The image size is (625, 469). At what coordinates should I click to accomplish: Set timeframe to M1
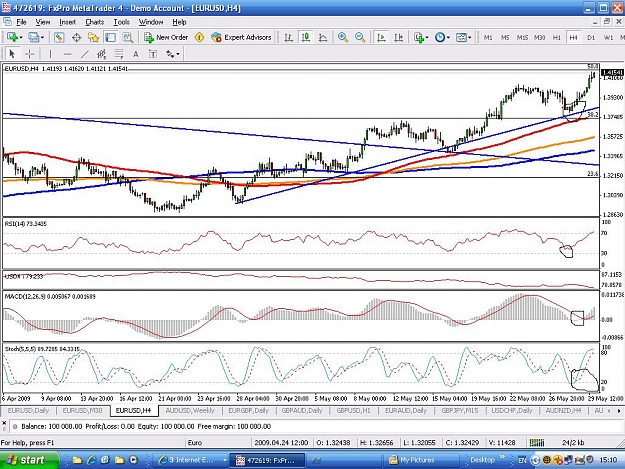[488, 37]
